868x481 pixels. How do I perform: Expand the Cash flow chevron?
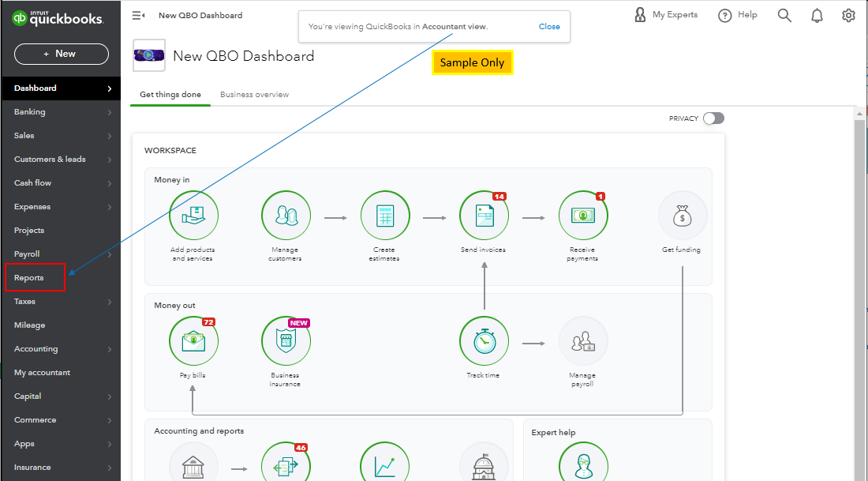110,184
